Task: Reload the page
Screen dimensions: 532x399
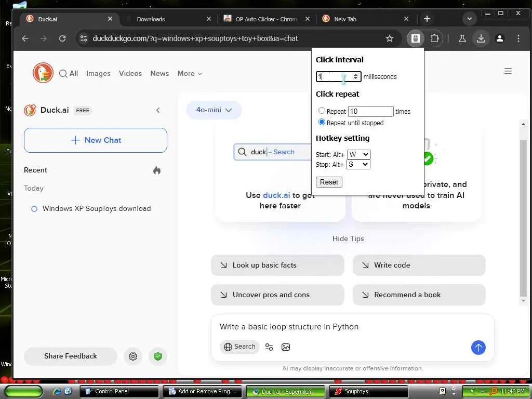Action: click(62, 38)
